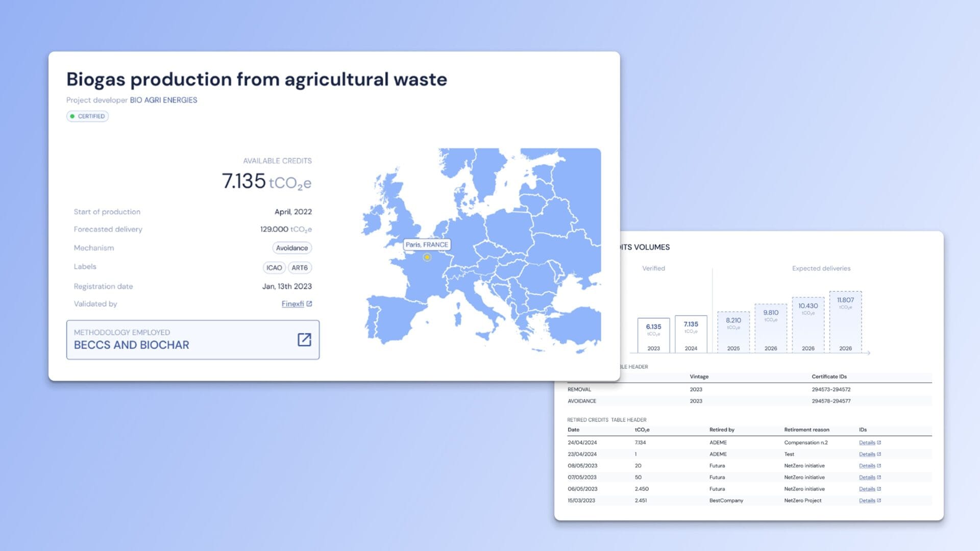Click the external icon next to Finexfi
This screenshot has height=551, width=980.
(309, 304)
